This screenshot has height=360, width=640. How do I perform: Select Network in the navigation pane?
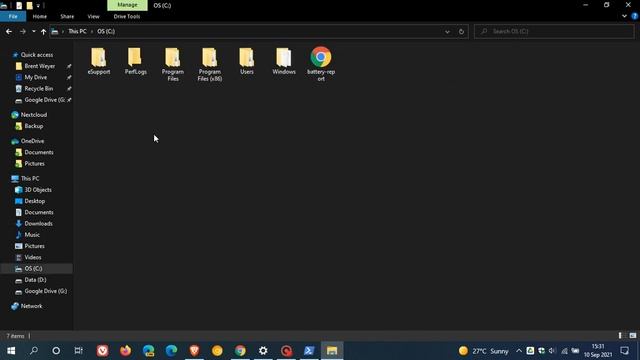coord(31,306)
